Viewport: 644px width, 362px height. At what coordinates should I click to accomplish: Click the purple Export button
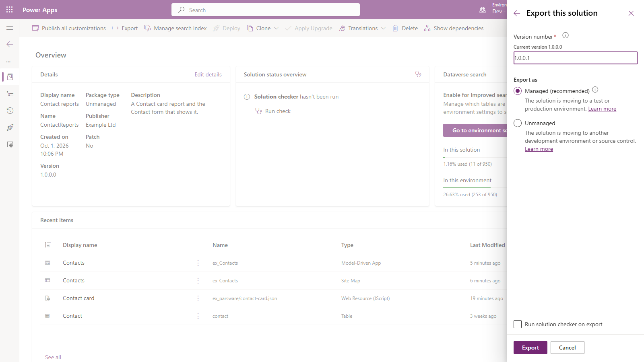pyautogui.click(x=530, y=348)
